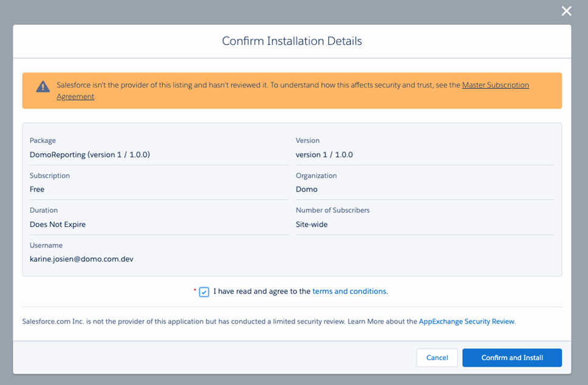Click the Number of Subscribers label
Viewport: 588px width, 385px height.
coord(332,210)
